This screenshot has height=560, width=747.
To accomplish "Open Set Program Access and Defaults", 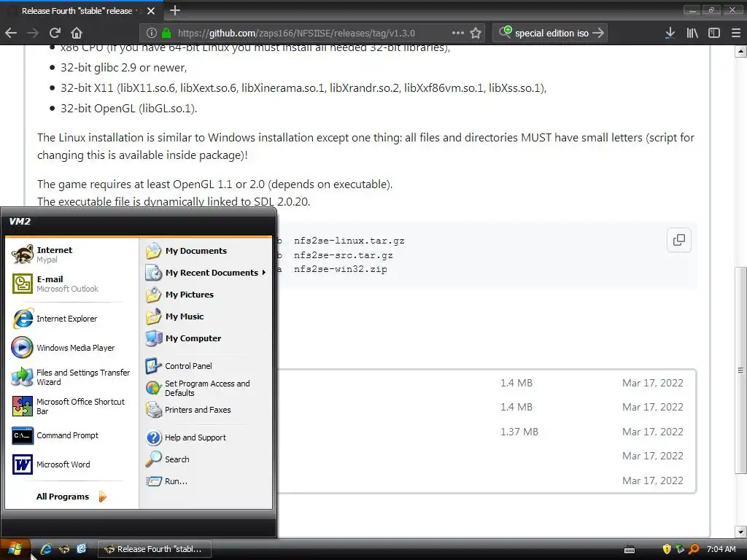I will coord(205,388).
